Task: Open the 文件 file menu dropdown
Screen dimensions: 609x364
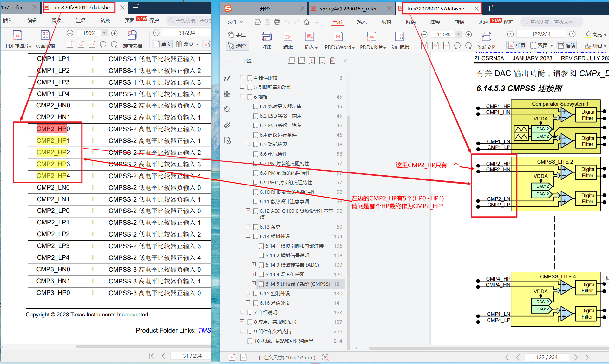Action: (x=235, y=22)
